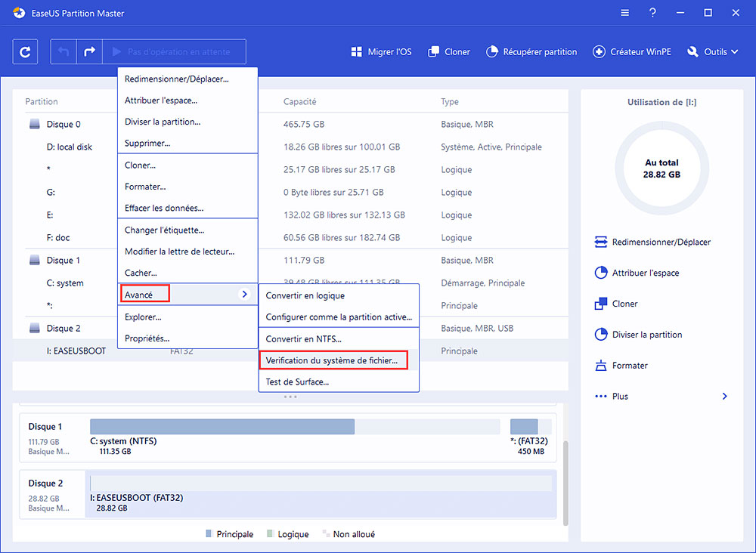Screen dimensions: 756x553
Task: Click the Récupérer partition icon
Action: click(x=492, y=51)
